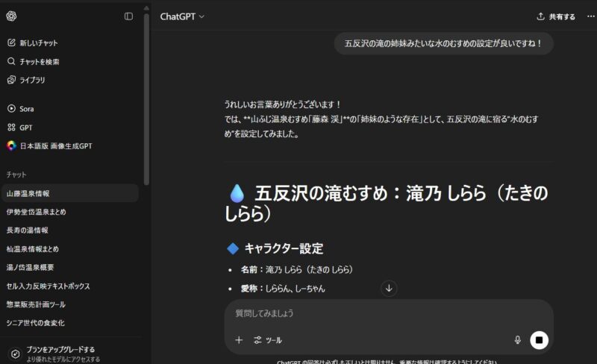Image resolution: width=597 pixels, height=364 pixels.
Task: Open the GPT explorer item
Action: (x=20, y=128)
